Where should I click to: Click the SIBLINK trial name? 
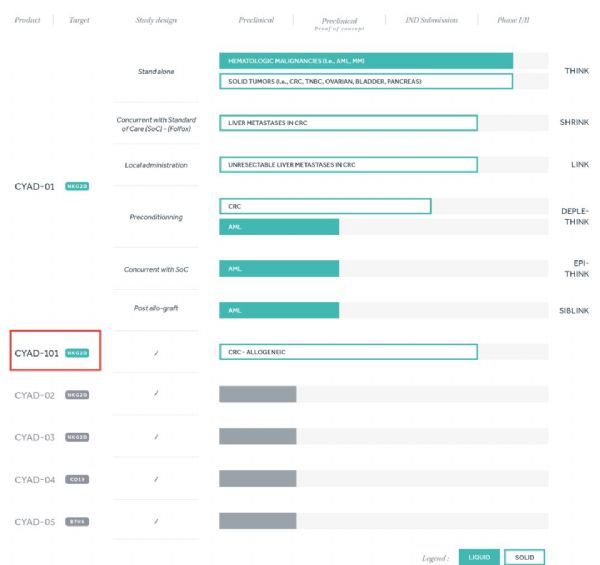(574, 311)
